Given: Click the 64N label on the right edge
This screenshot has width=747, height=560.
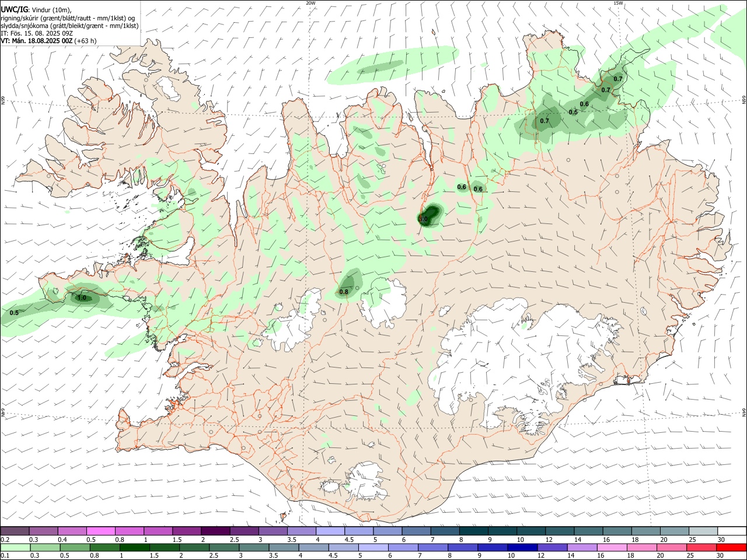Looking at the screenshot, I should point(744,412).
